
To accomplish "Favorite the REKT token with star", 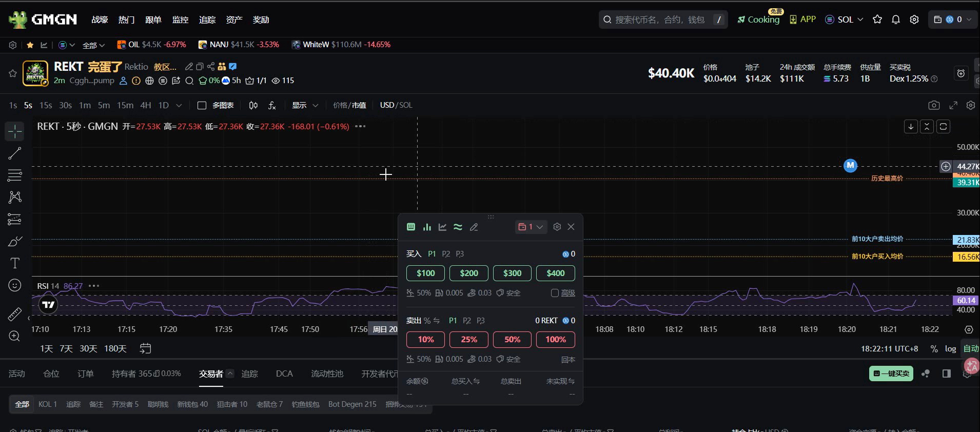I will (x=13, y=73).
